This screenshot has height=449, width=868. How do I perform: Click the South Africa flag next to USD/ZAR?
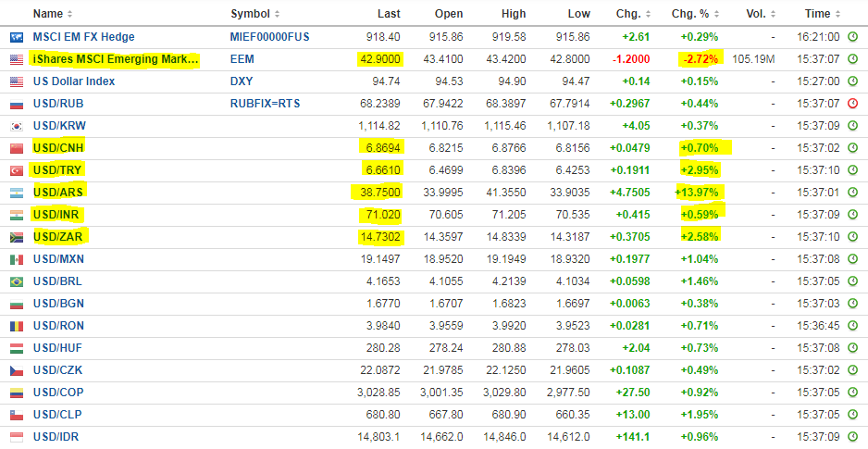coord(17,238)
